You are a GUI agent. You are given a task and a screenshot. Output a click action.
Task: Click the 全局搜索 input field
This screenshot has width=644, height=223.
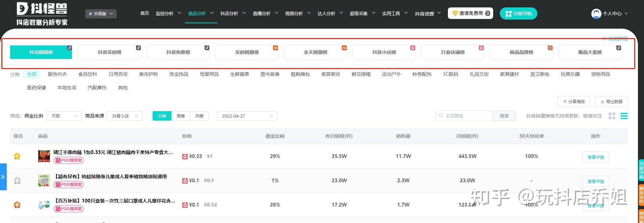[464, 116]
